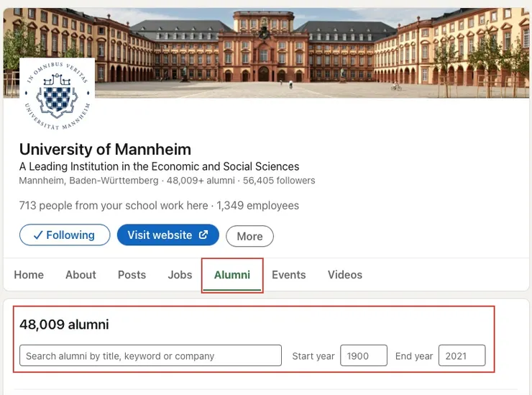This screenshot has height=395, width=532.
Task: Open the Events tab
Action: pos(288,275)
